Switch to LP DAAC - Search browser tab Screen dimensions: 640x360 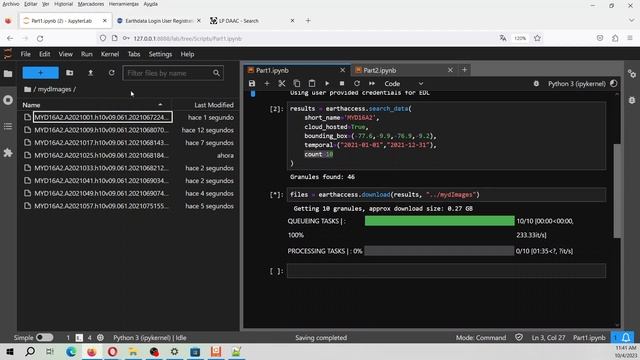[252, 20]
